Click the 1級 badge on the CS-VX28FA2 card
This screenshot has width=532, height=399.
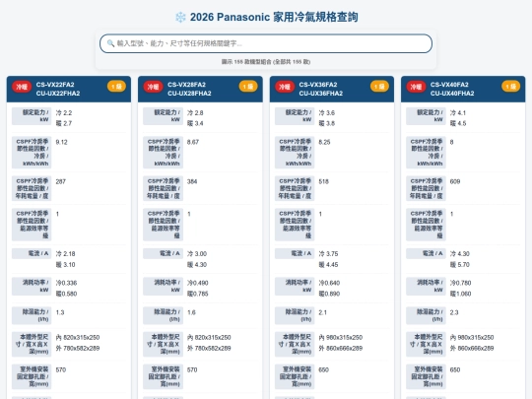pyautogui.click(x=248, y=87)
